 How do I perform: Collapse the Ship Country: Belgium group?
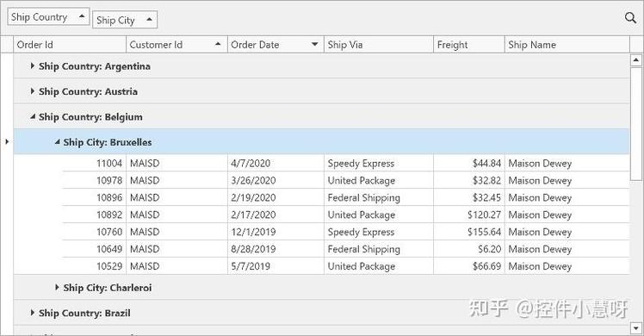pos(33,116)
